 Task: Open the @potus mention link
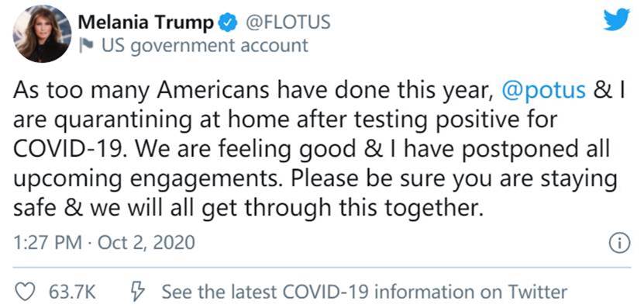544,92
